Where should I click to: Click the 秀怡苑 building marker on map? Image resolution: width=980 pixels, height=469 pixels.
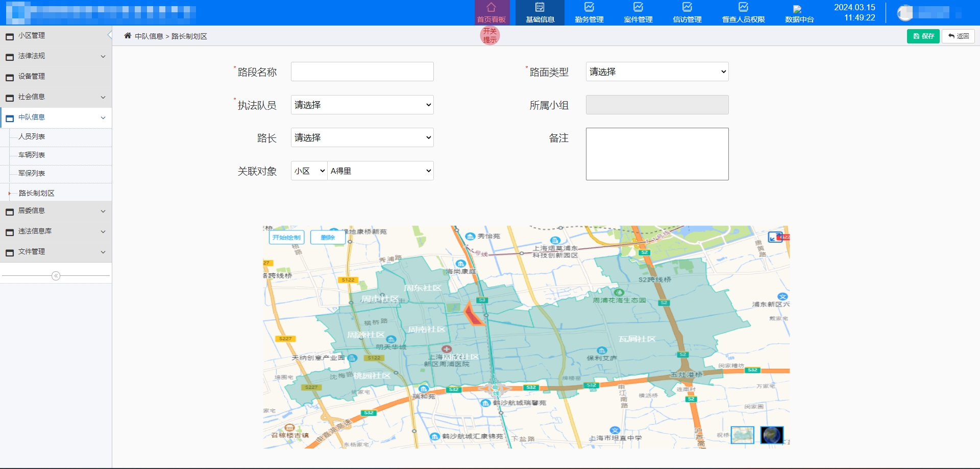click(470, 236)
